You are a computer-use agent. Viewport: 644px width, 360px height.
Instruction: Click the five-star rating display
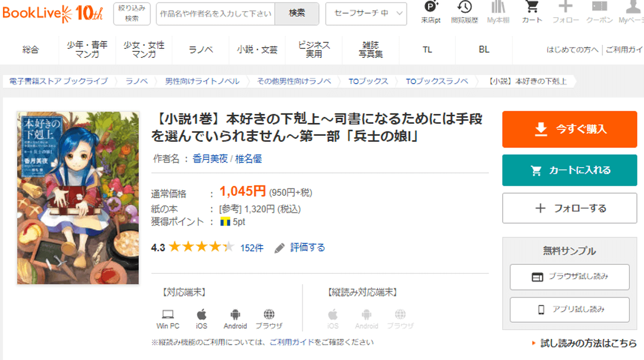[201, 247]
